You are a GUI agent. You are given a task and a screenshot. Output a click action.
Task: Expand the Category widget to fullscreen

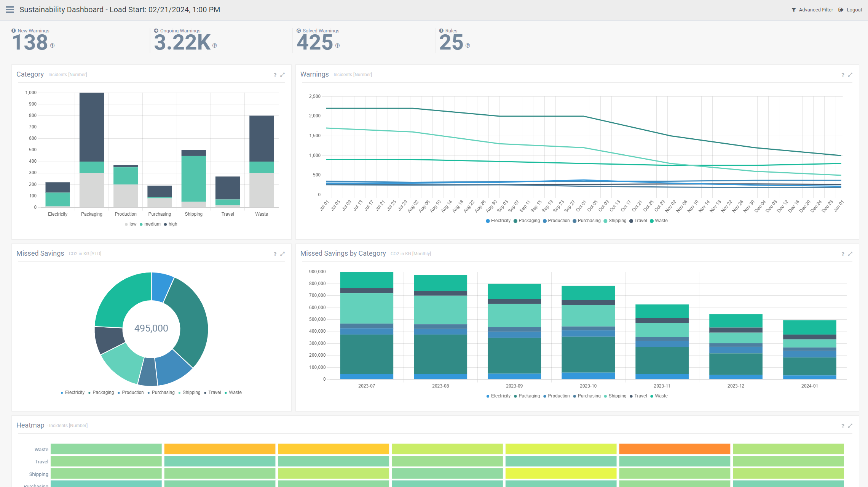(282, 75)
